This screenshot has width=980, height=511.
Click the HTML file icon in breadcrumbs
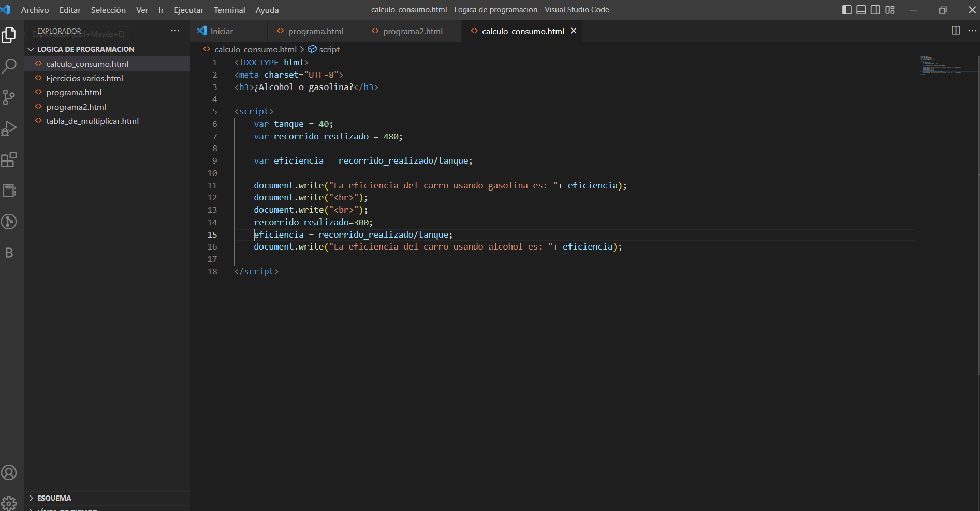207,49
